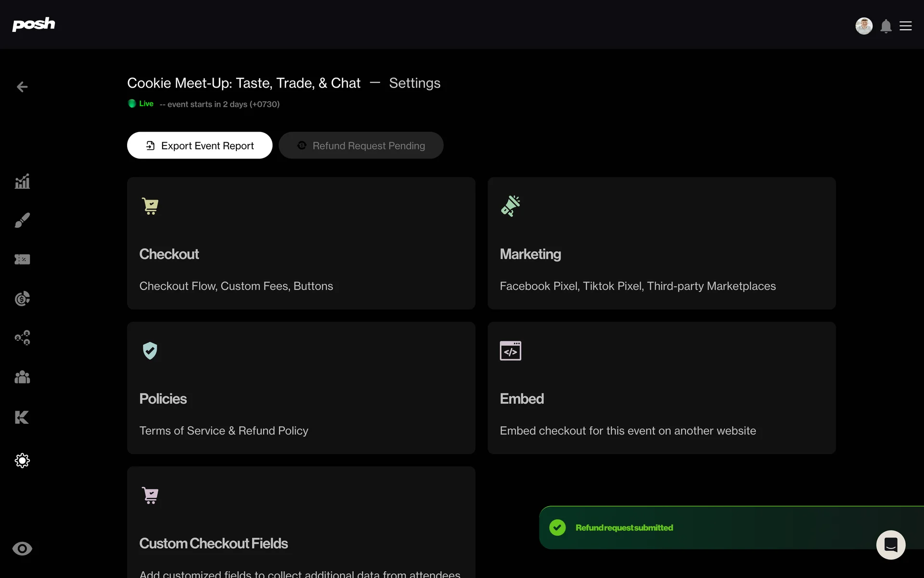This screenshot has height=578, width=924.
Task: Open the chat support widget
Action: coord(891,545)
